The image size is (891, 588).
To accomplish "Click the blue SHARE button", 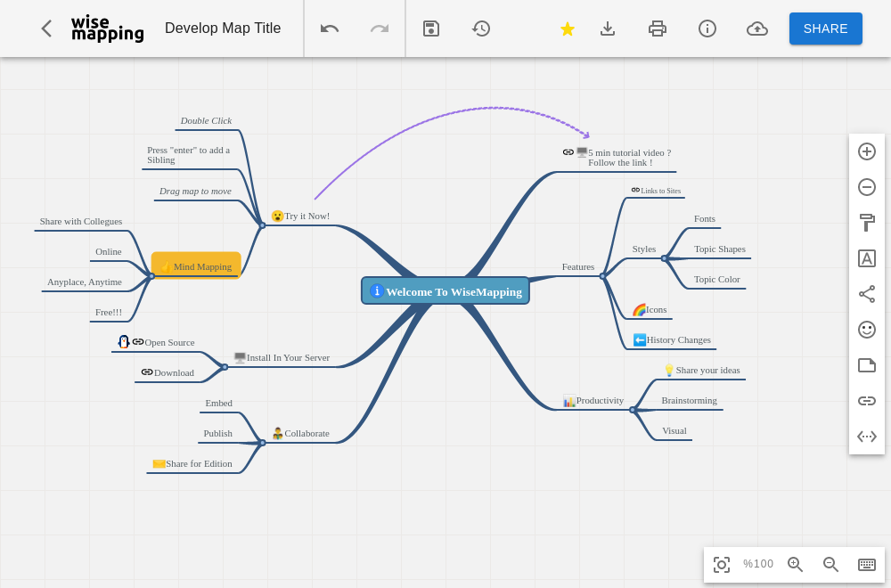I will (x=826, y=29).
